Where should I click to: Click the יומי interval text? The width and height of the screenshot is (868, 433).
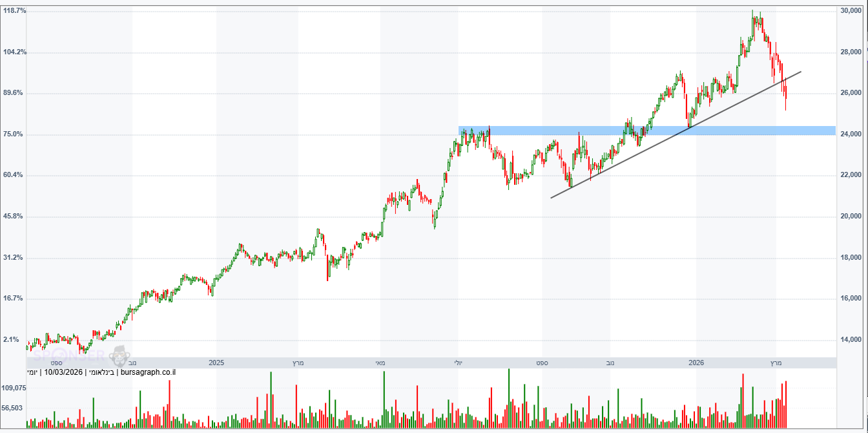point(32,372)
